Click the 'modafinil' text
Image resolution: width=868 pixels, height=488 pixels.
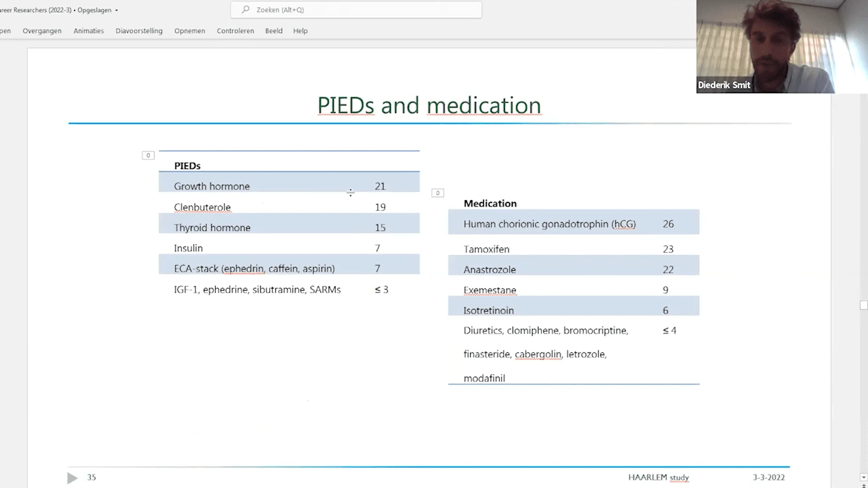pyautogui.click(x=484, y=378)
